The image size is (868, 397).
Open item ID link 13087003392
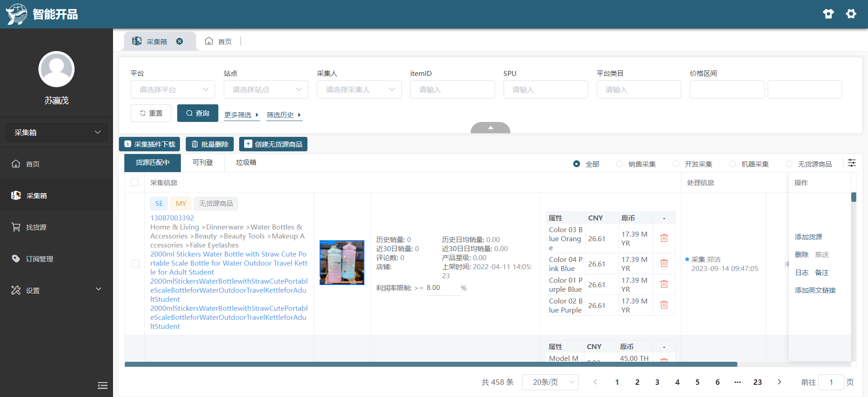172,218
